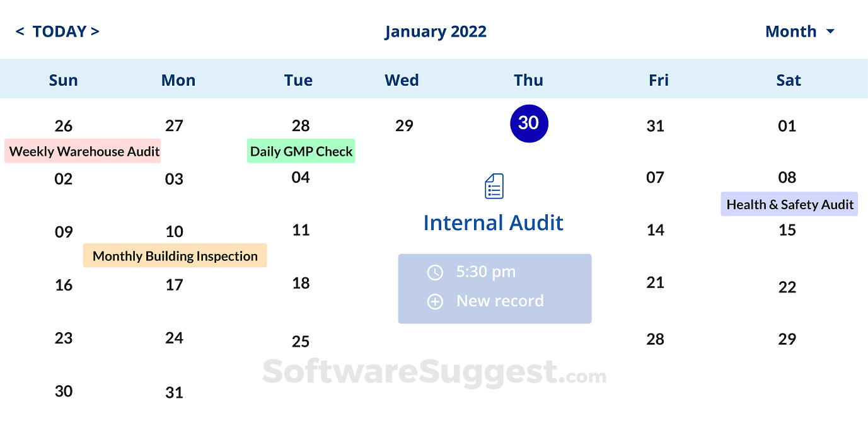Expand the view selector showing Month

[800, 32]
